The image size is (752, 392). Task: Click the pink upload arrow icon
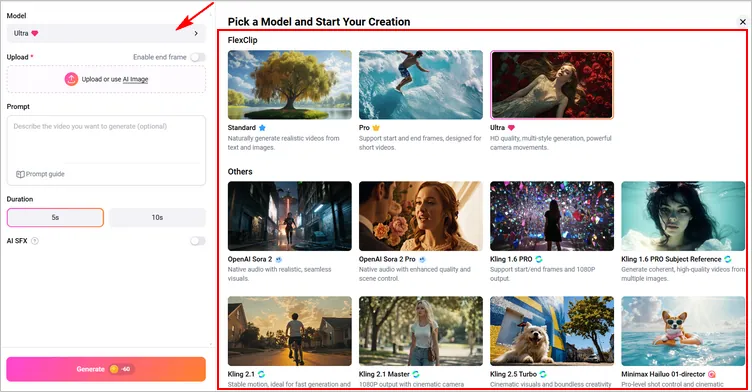coord(71,79)
